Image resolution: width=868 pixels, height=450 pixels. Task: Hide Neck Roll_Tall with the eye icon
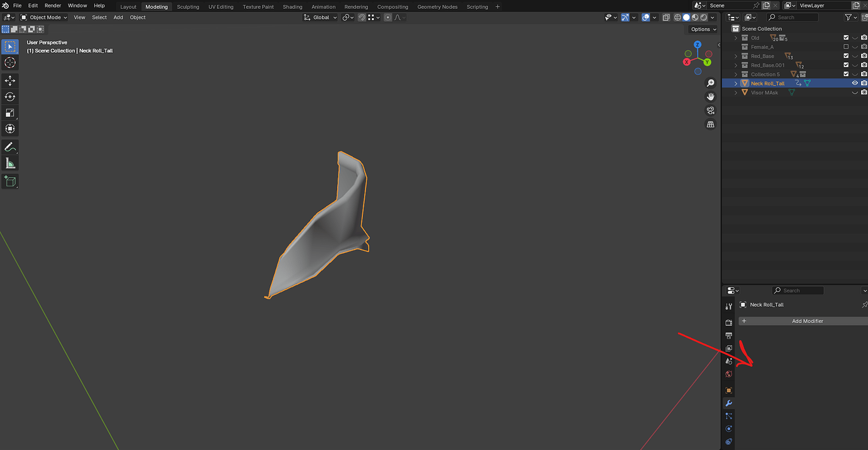855,84
